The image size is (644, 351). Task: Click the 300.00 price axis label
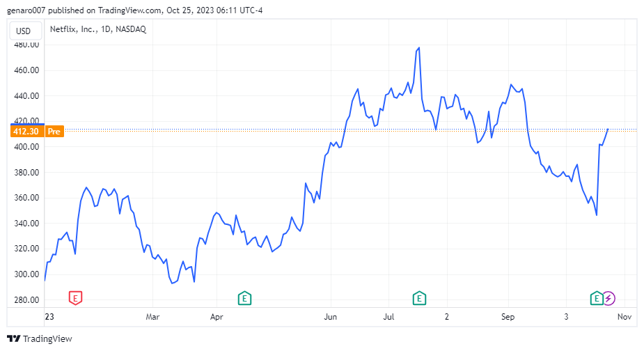tap(26, 274)
